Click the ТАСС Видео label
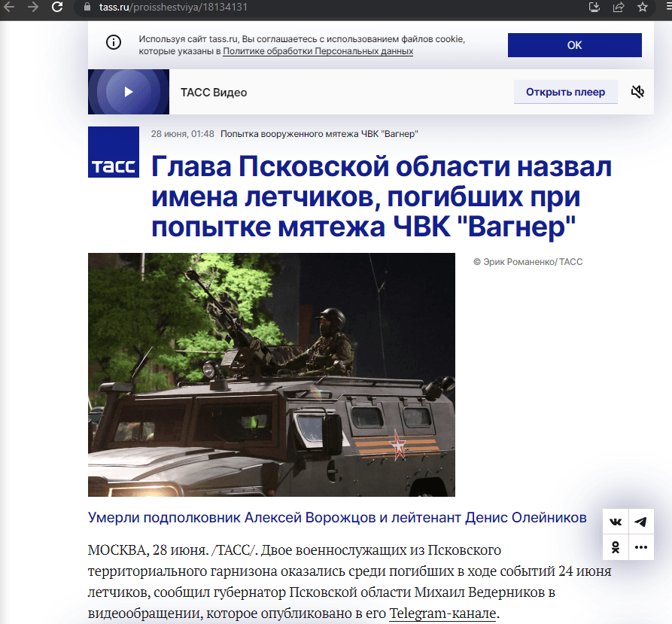Viewport: 672px width, 624px height. pyautogui.click(x=214, y=93)
